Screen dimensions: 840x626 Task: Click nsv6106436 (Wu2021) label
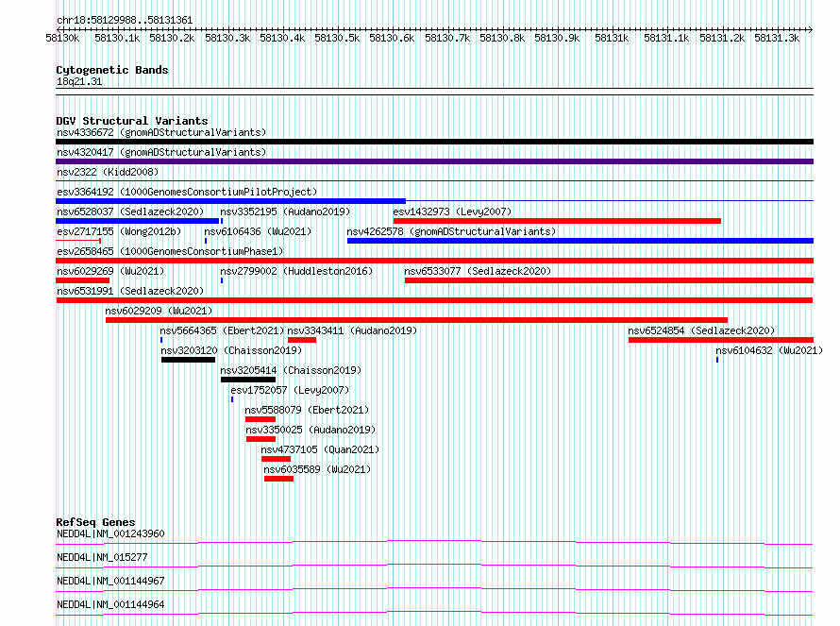tap(258, 231)
